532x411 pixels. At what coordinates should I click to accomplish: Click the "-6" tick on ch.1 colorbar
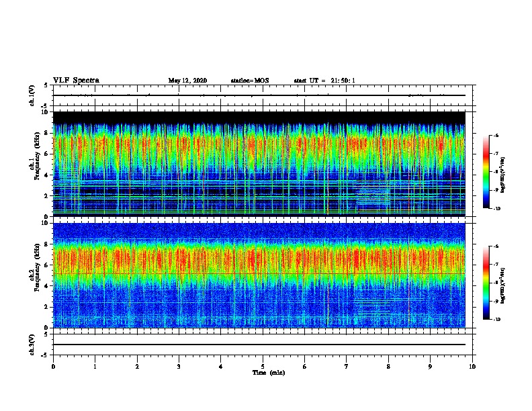[x=496, y=135]
